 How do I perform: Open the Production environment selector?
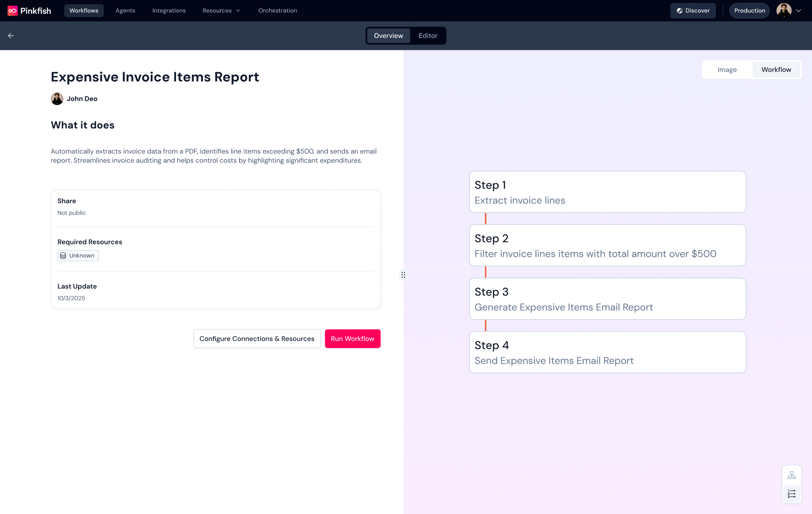[749, 11]
